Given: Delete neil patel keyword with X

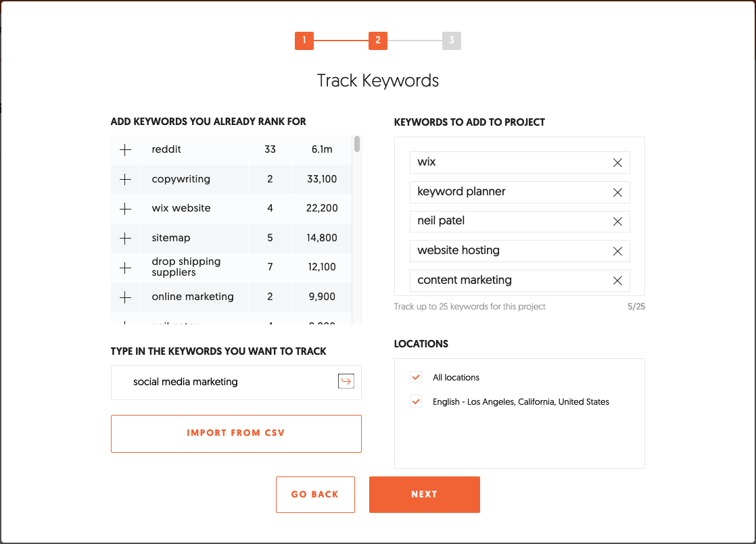Looking at the screenshot, I should [x=617, y=222].
